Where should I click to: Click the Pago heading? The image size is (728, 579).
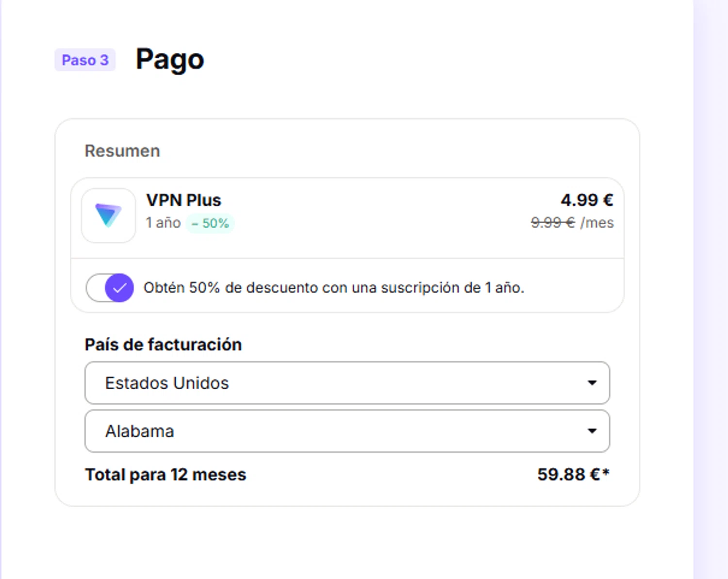170,59
